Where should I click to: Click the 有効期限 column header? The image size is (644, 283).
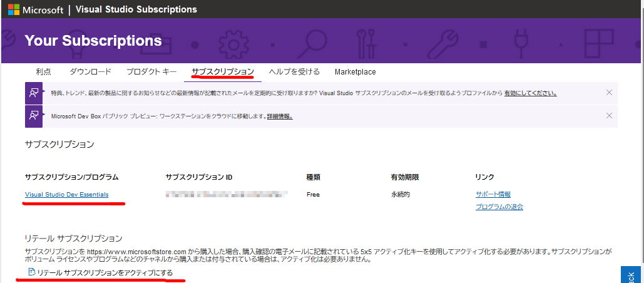(x=405, y=177)
